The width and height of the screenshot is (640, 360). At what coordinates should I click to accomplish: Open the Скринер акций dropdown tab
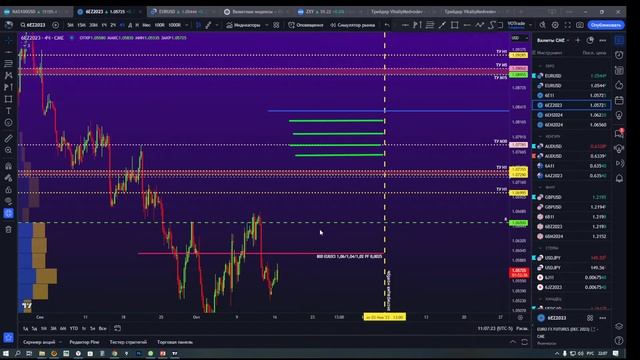coord(42,342)
